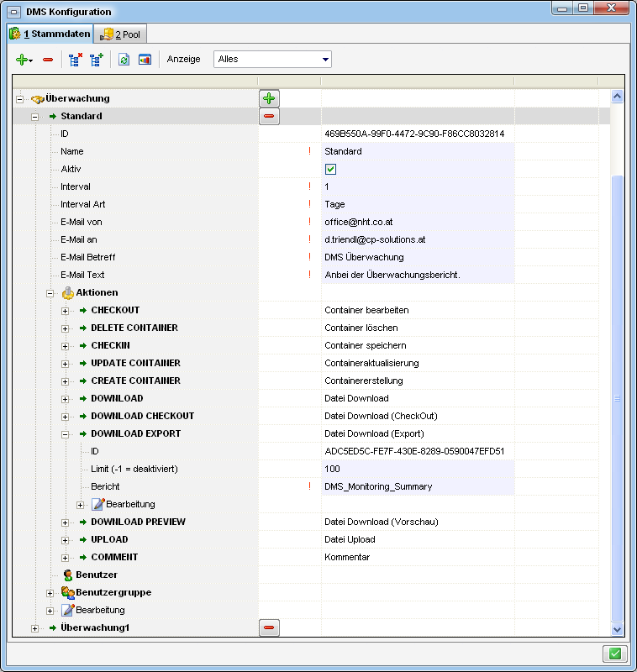Click the Benutzergruppe group icon
Image resolution: width=637 pixels, height=672 pixels.
[x=68, y=593]
